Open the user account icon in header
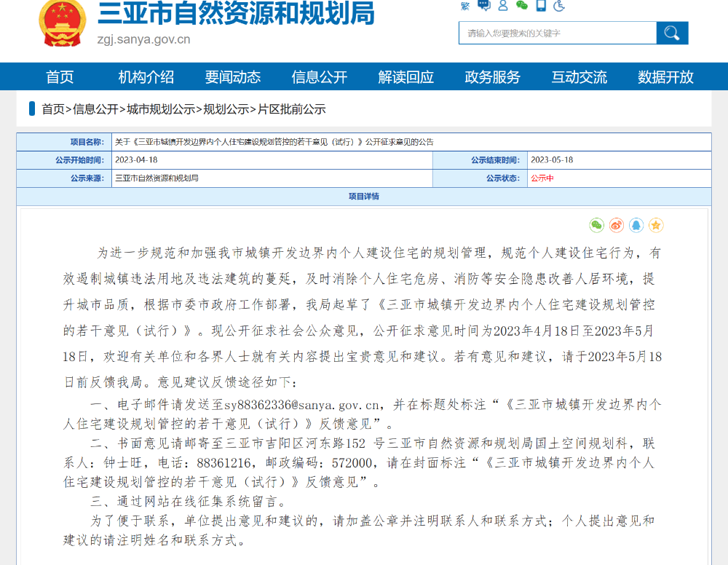 pos(503,5)
